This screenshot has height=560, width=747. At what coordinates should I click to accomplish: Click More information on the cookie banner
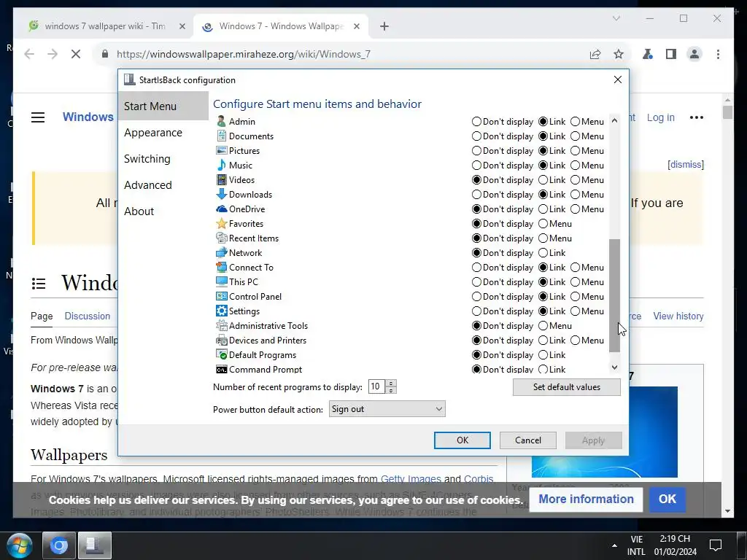(x=586, y=499)
